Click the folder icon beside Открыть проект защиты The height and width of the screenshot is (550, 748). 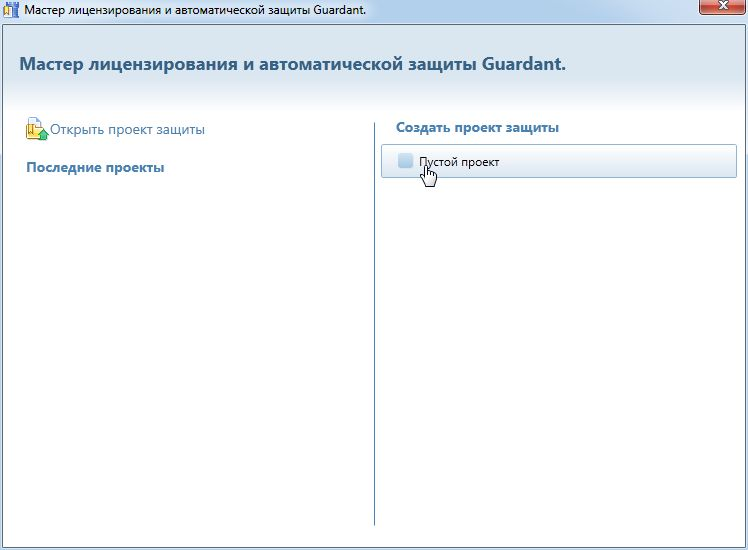coord(36,129)
